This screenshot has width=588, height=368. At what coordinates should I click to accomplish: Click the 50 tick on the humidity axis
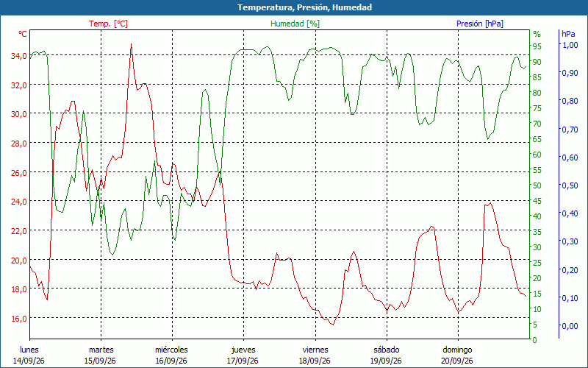(537, 185)
